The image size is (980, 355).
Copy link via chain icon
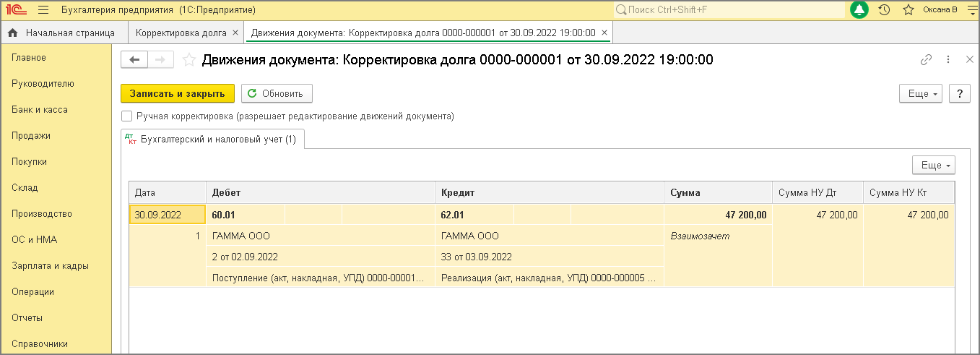(926, 60)
